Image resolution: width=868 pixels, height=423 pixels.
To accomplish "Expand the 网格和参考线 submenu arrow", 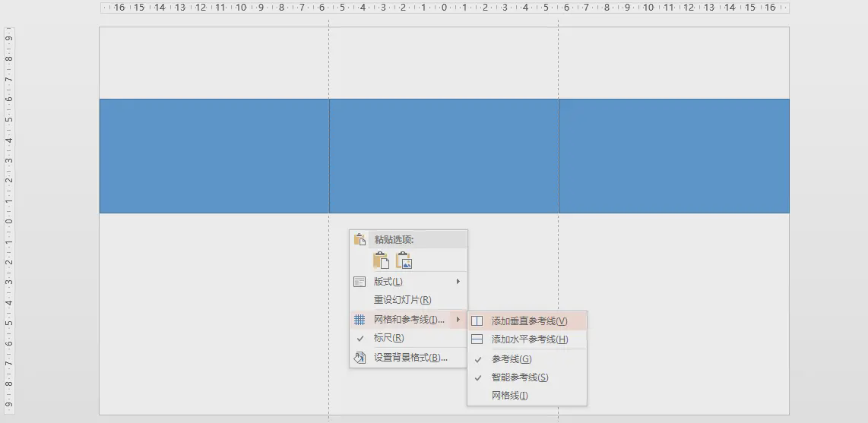I will click(x=458, y=320).
